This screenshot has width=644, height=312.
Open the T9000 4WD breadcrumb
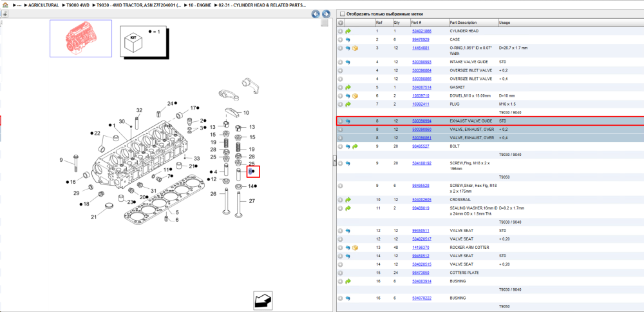78,5
